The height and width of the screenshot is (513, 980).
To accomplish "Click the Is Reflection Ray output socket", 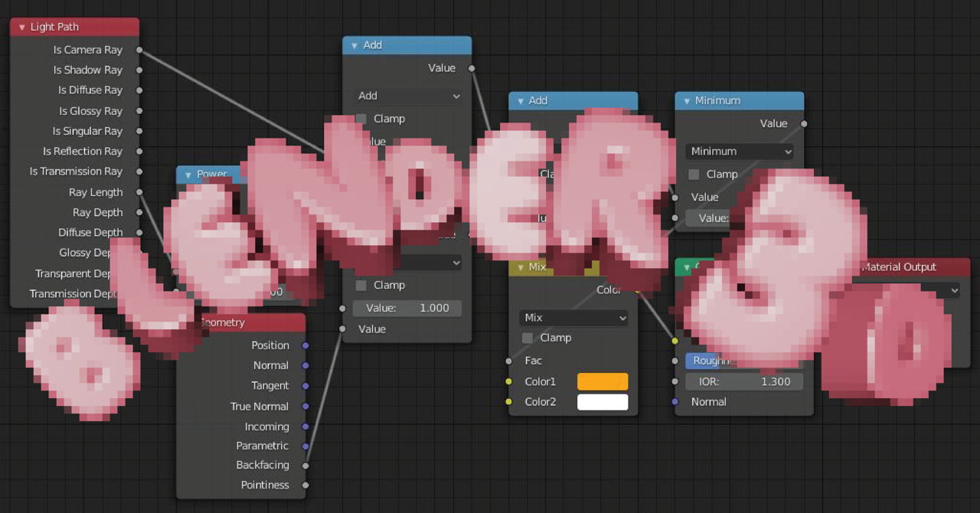I will [139, 152].
